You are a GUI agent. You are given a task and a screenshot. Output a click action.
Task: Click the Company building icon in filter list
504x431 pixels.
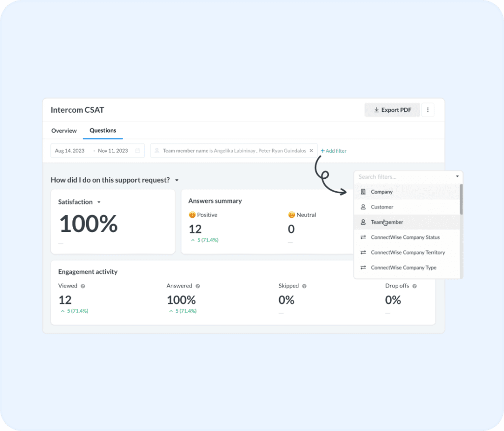pyautogui.click(x=364, y=192)
